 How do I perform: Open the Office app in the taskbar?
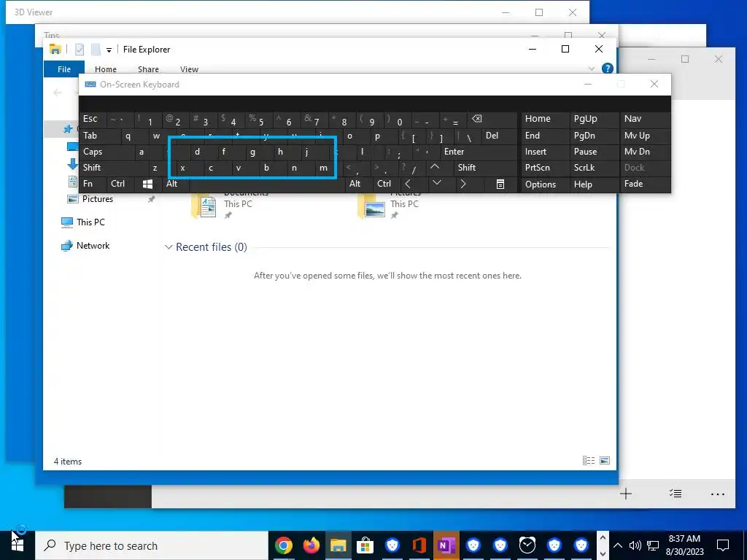coord(419,545)
